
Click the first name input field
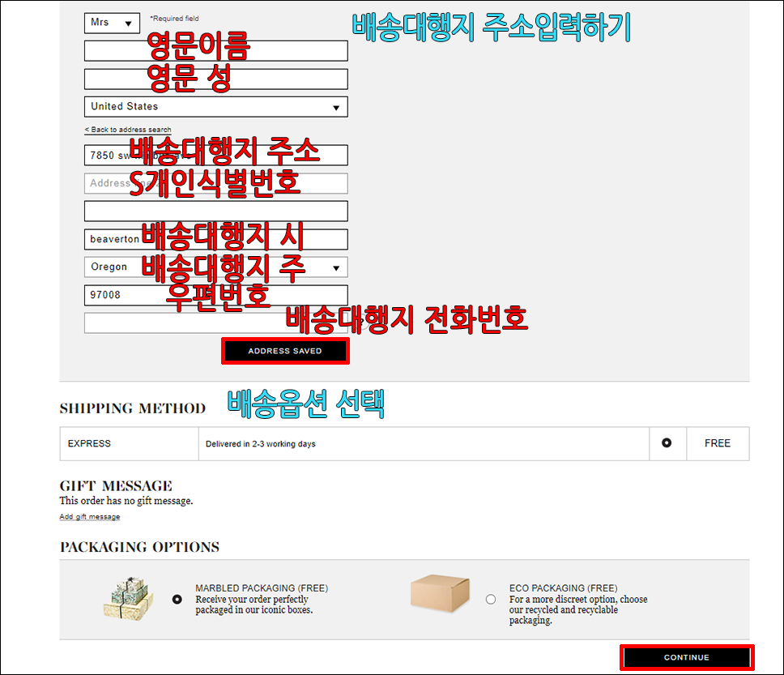215,51
